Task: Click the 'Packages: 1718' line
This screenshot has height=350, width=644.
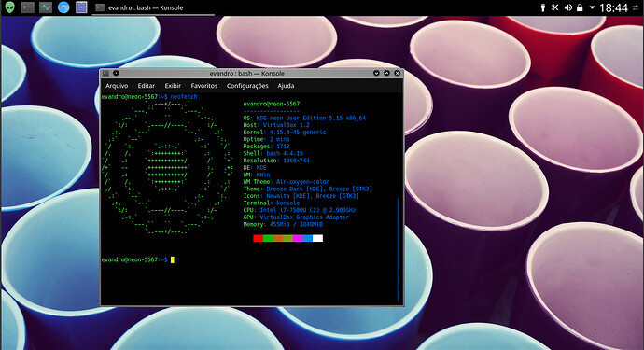Action: [267, 147]
